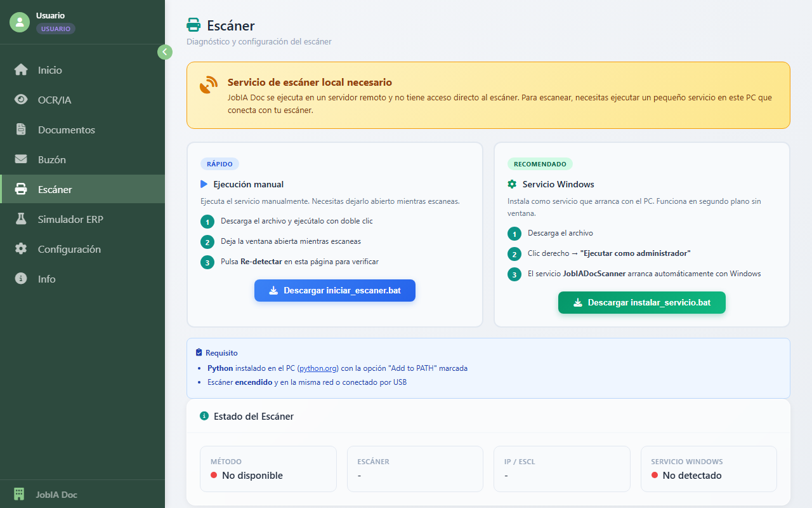Viewport: 812px width, 508px height.
Task: Click the OCR/IA eye icon
Action: [21, 100]
